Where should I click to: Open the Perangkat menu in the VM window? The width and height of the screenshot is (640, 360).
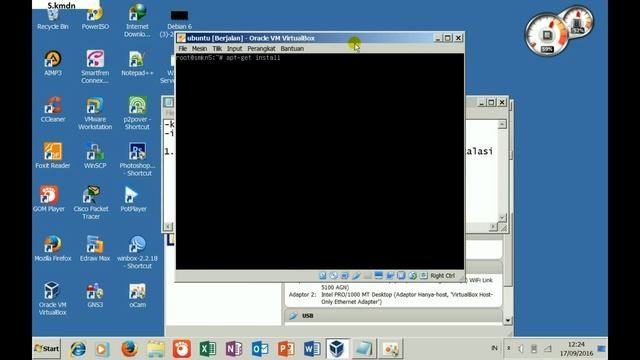[261, 48]
